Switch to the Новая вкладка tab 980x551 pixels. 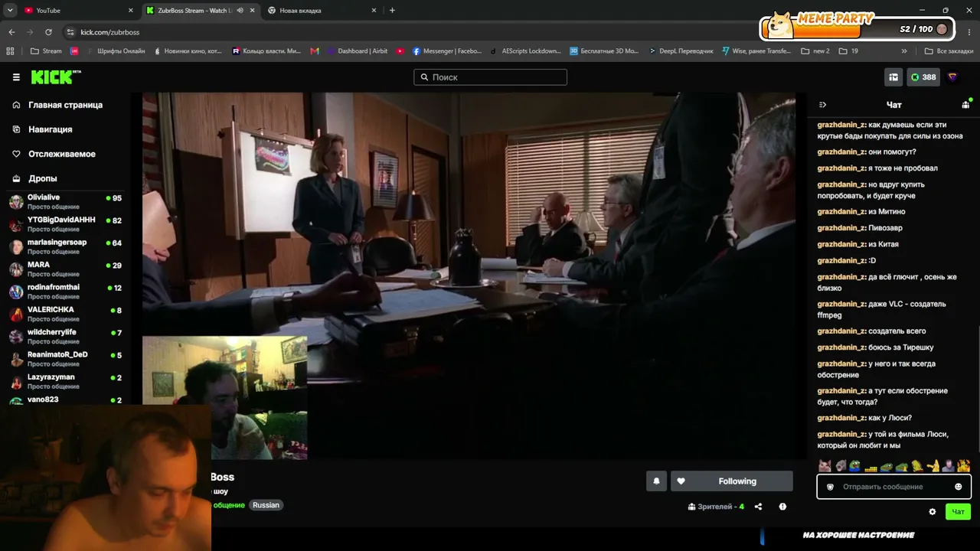click(322, 11)
